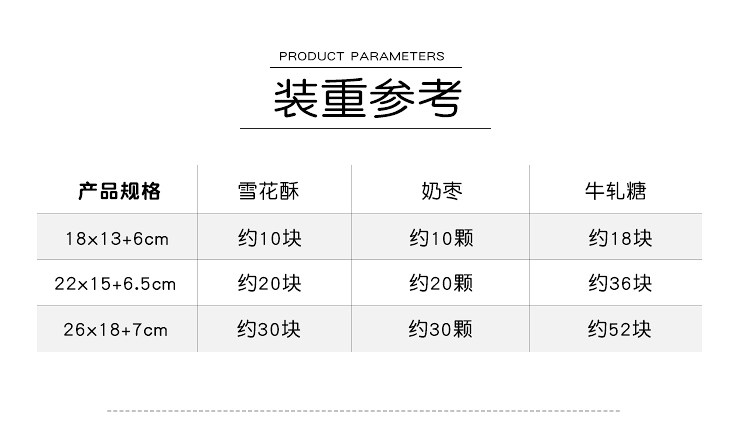Viewport: 750px width, 448px height.
Task: Select the 奶枣 column header
Action: coord(441,191)
